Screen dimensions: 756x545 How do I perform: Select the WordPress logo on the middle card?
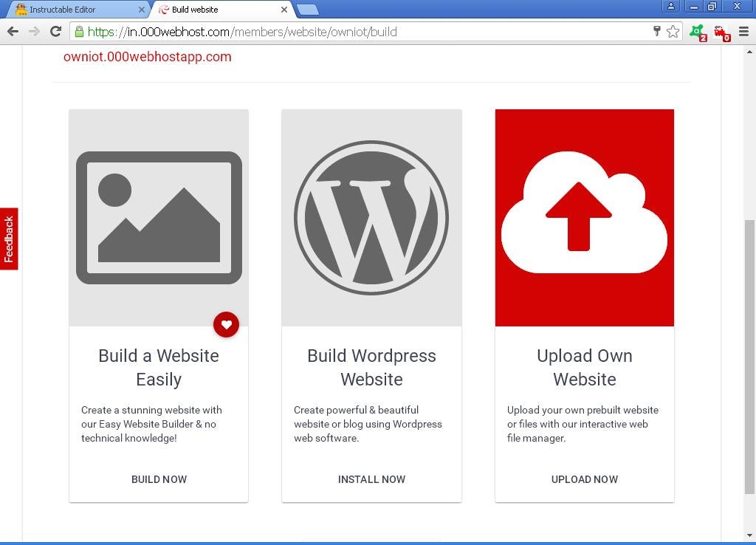coord(371,217)
